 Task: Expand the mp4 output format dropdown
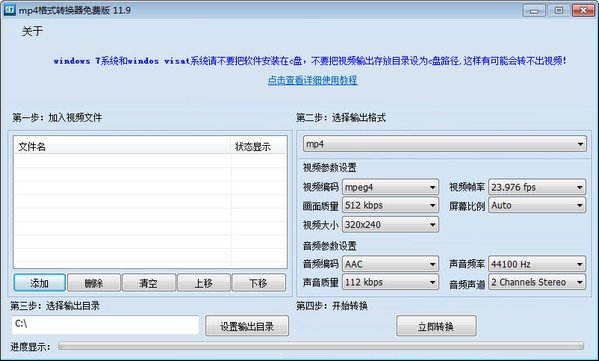pos(445,144)
